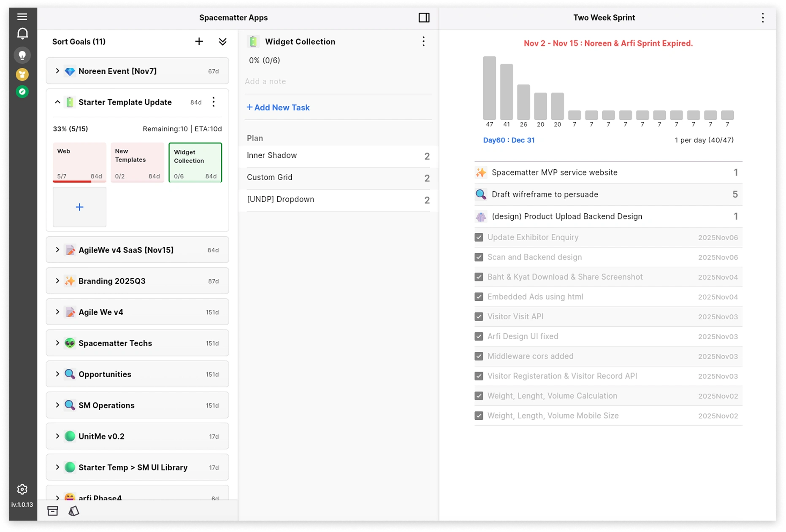Click the diamond icon of Noreen Event
This screenshot has width=786, height=532.
(x=70, y=71)
